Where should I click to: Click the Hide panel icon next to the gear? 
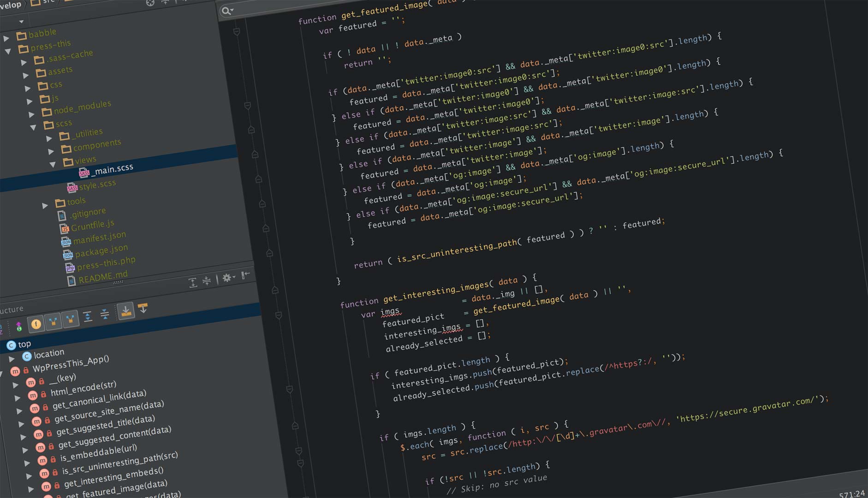245,275
